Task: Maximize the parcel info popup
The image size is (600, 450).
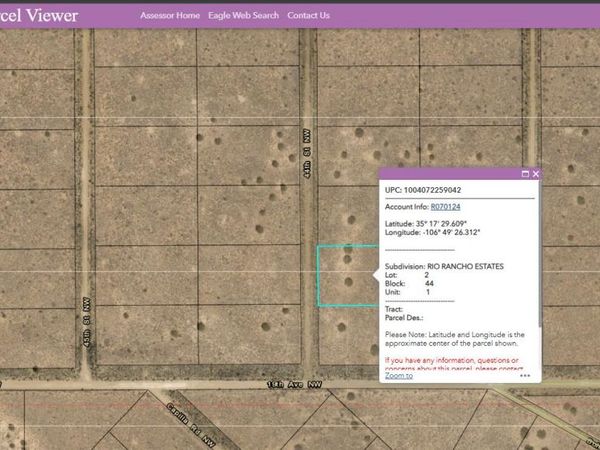Action: coord(525,174)
